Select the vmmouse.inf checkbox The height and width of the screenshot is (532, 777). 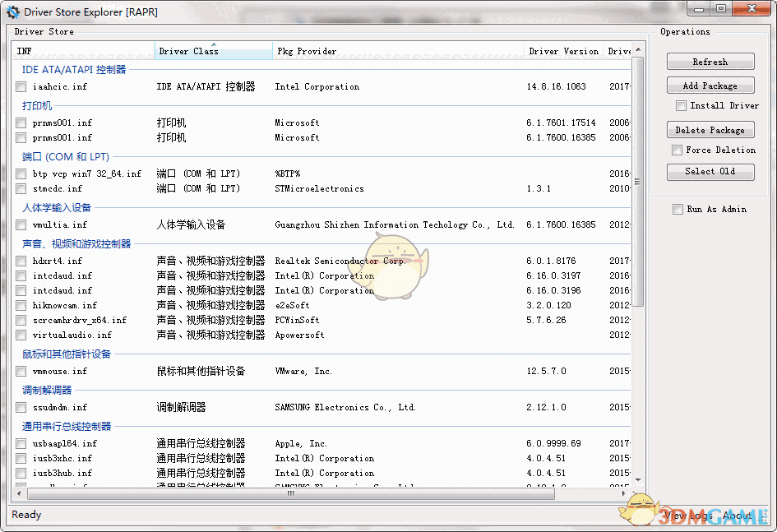point(20,371)
